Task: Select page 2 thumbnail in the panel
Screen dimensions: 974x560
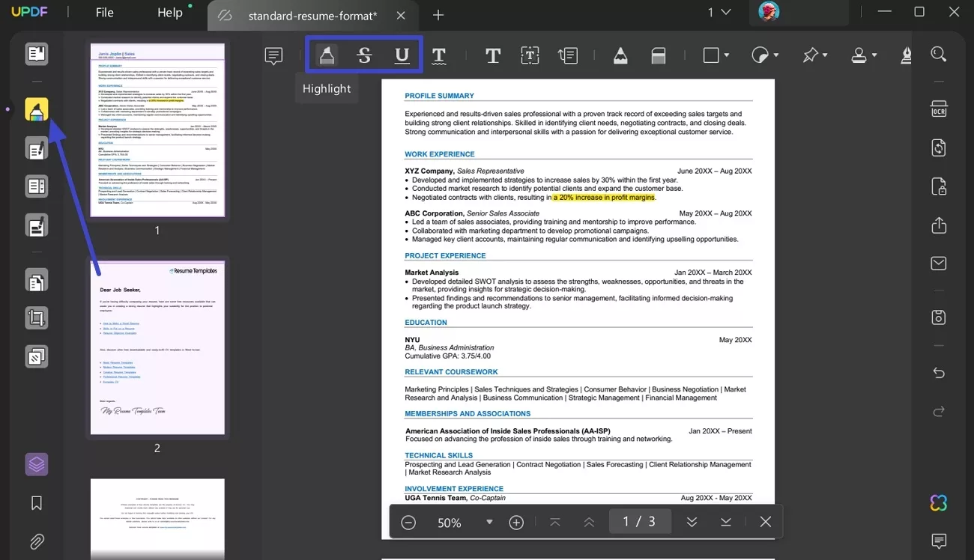Action: point(157,346)
